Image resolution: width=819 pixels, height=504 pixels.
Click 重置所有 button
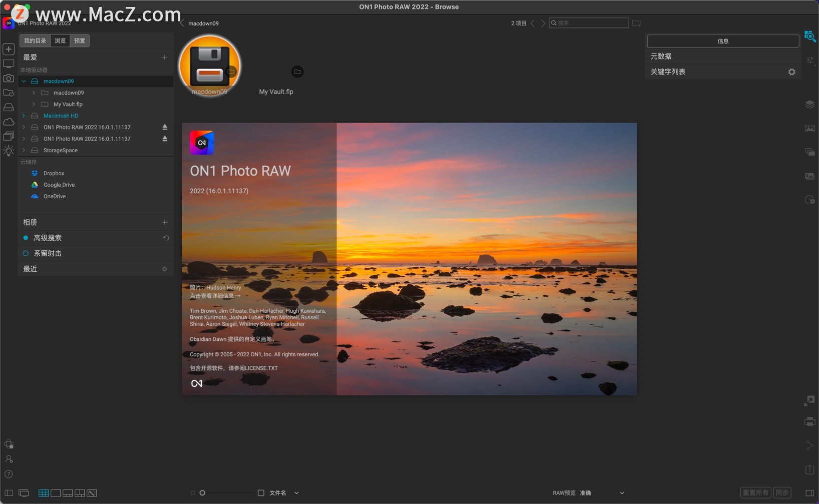click(755, 492)
